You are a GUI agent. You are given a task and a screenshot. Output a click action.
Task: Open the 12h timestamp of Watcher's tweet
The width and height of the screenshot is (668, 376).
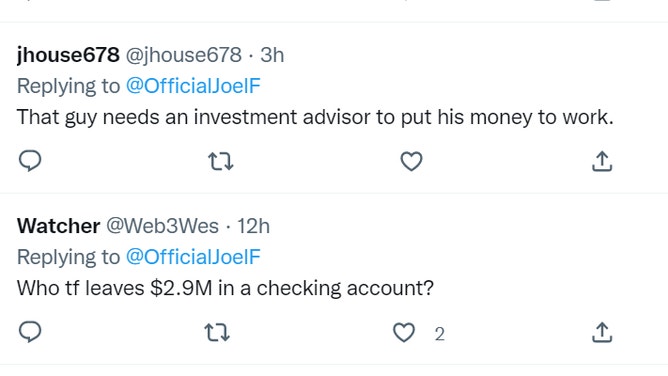[x=253, y=226]
